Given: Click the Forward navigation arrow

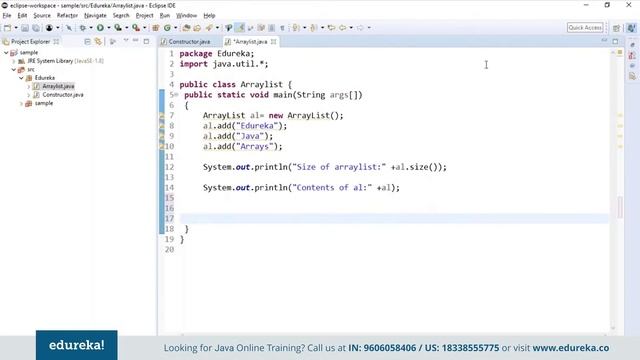Looking at the screenshot, I should [360, 28].
